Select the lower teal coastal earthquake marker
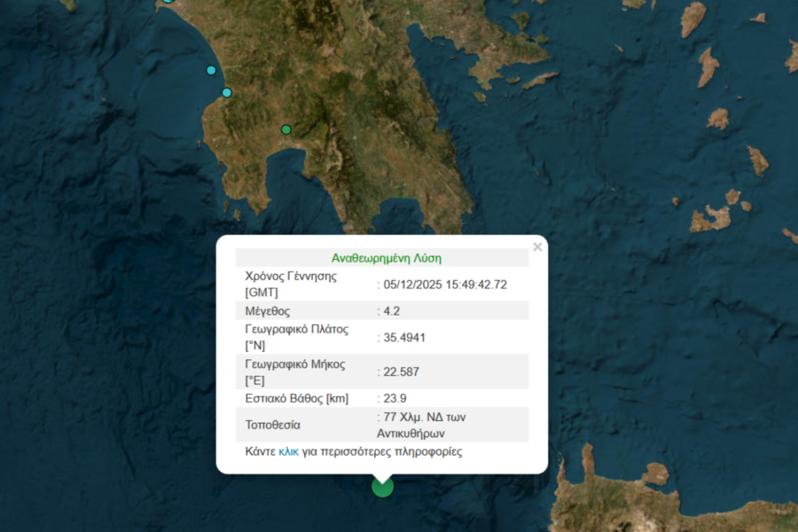Screen dimensions: 798x532 tap(226, 92)
